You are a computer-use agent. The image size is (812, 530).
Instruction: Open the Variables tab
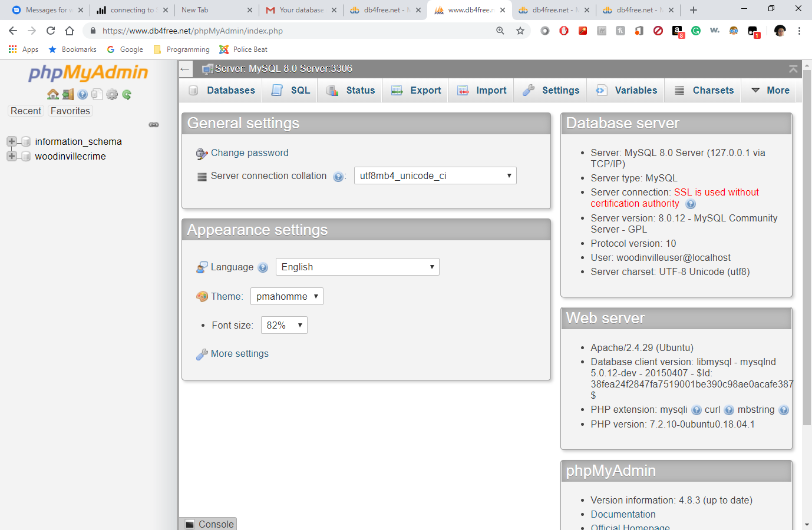626,90
